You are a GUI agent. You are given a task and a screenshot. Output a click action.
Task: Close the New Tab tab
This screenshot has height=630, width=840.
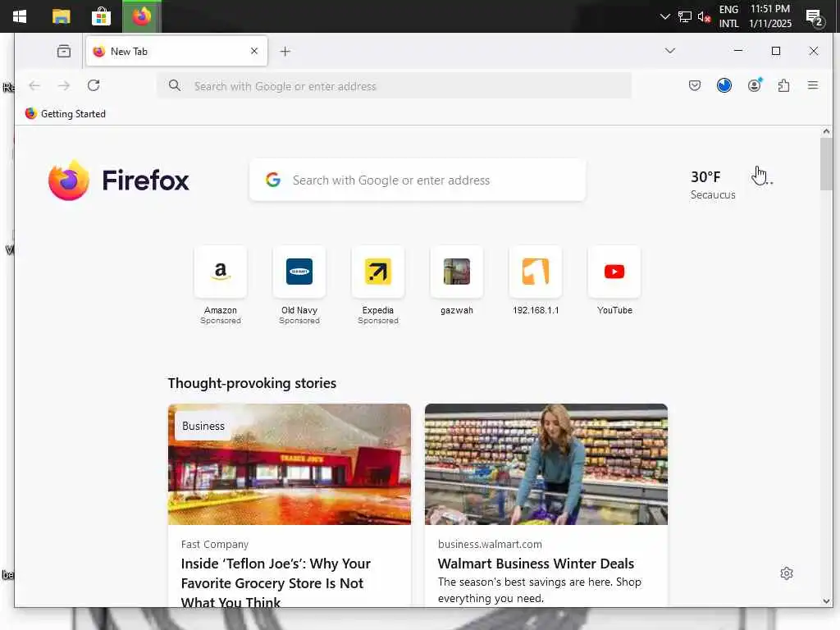click(x=254, y=51)
